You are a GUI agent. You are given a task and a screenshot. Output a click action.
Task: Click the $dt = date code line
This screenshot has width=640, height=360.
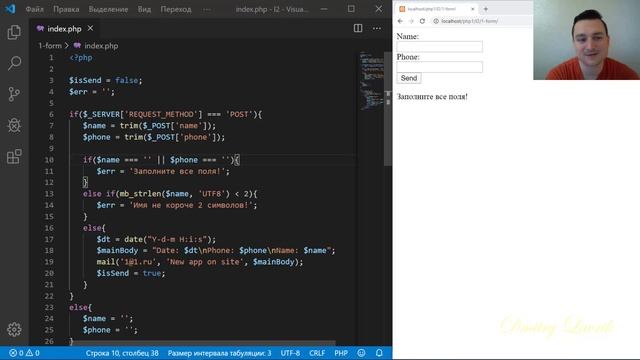156,240
